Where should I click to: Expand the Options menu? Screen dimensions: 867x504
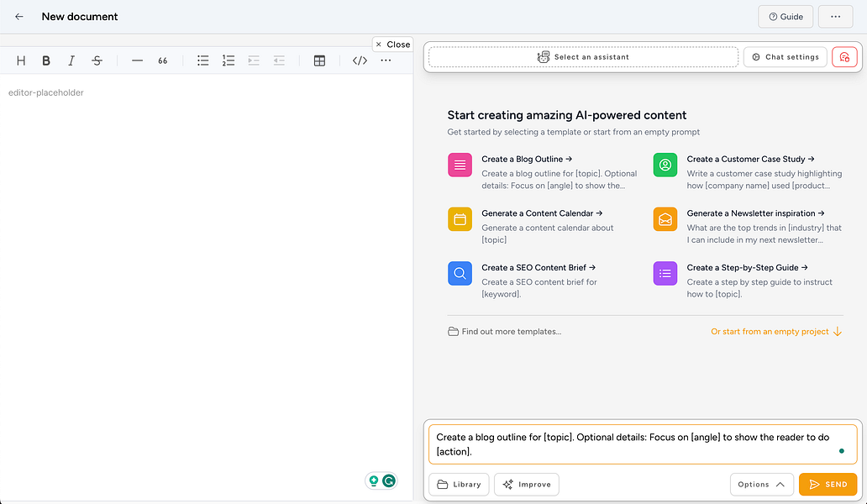761,485
